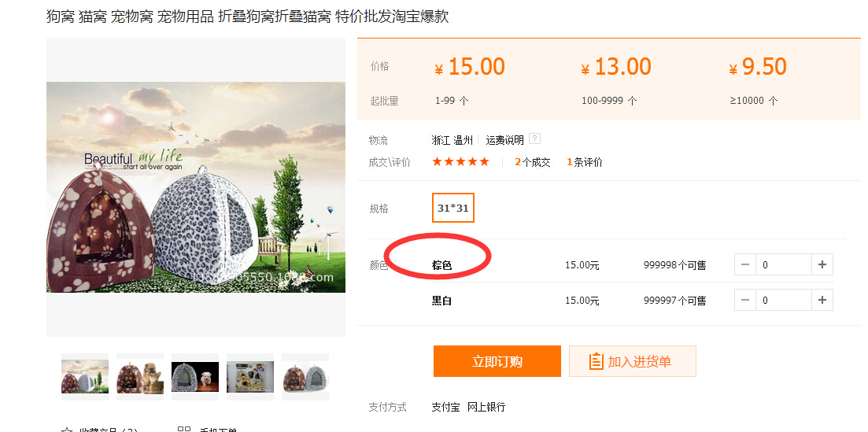Decrease quantity for 黑白 with minus button

point(745,300)
